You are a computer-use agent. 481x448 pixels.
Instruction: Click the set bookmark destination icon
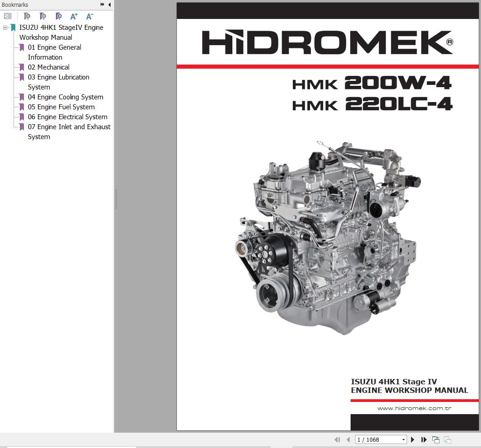click(59, 16)
